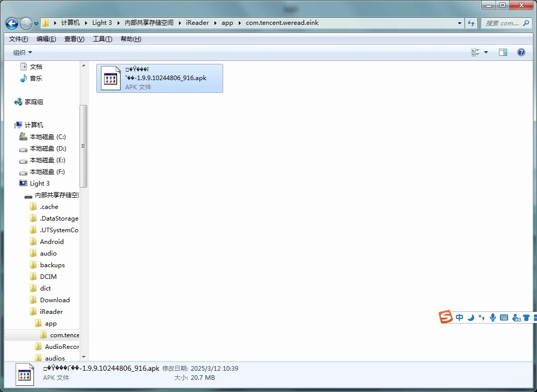Open the AudioRecor folder in tree
Image resolution: width=537 pixels, height=392 pixels.
coord(57,347)
